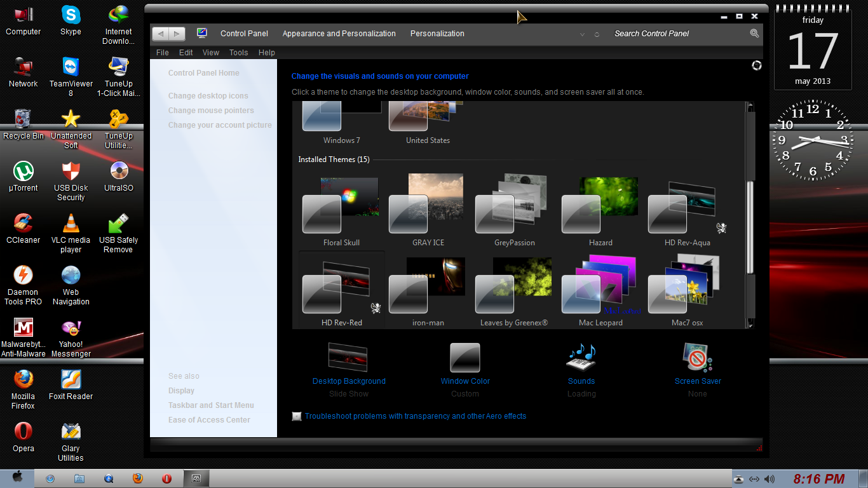
Task: Open Change mouse pointers link
Action: coord(211,111)
